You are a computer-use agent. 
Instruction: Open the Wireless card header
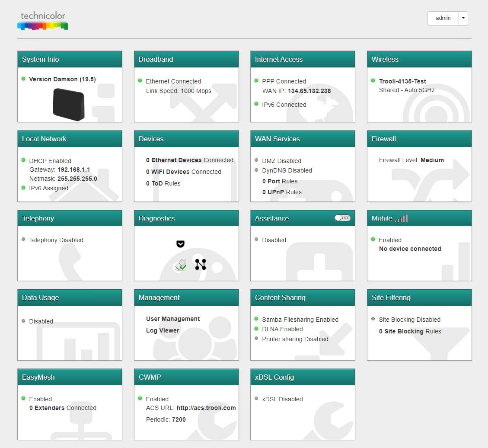tap(385, 59)
